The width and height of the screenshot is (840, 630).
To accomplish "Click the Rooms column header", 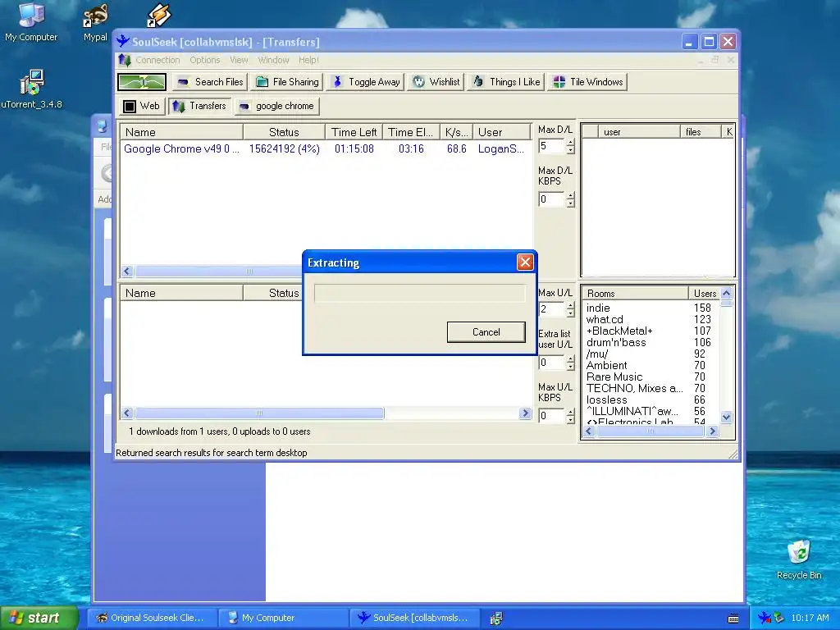I will coord(636,294).
